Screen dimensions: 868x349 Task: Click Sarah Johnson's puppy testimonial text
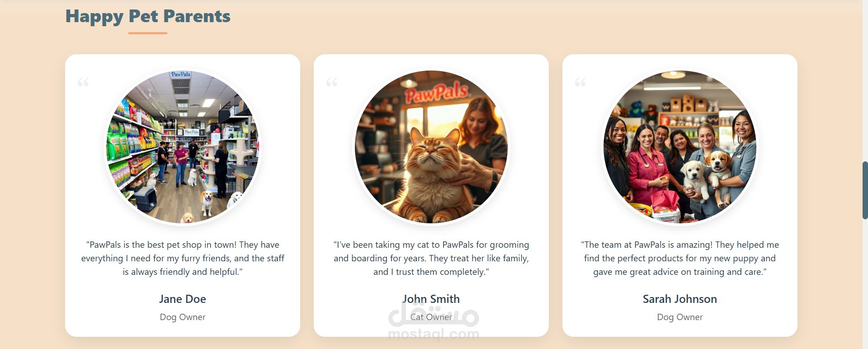point(680,258)
